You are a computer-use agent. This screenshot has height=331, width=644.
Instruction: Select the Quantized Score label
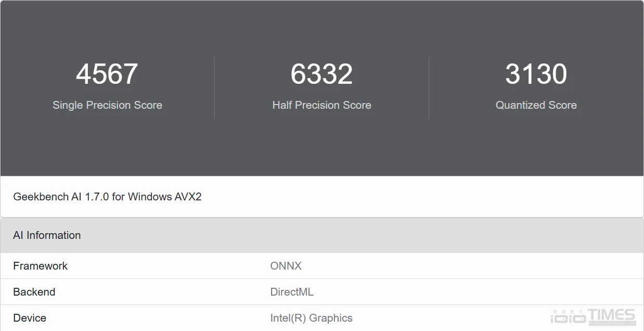click(536, 105)
